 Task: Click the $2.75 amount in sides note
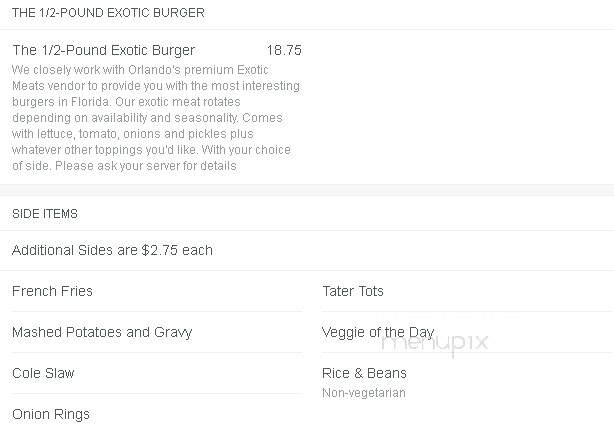click(x=160, y=250)
